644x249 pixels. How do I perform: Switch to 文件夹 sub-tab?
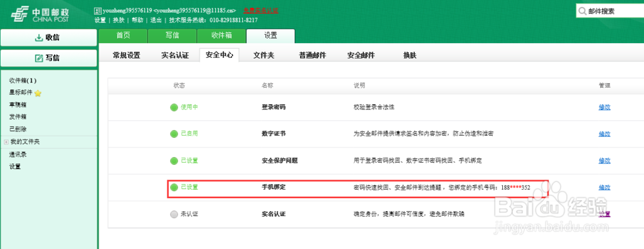[263, 55]
